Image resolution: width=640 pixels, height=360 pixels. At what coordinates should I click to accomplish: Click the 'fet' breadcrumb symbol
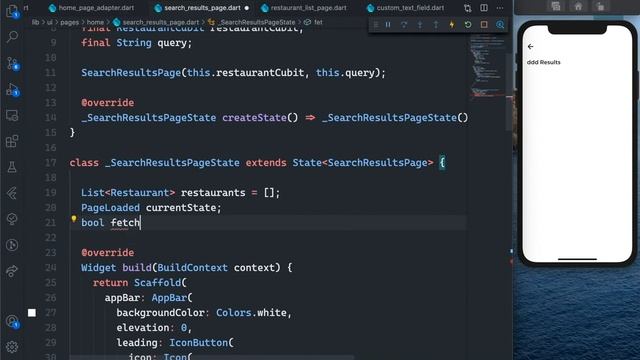[x=318, y=22]
